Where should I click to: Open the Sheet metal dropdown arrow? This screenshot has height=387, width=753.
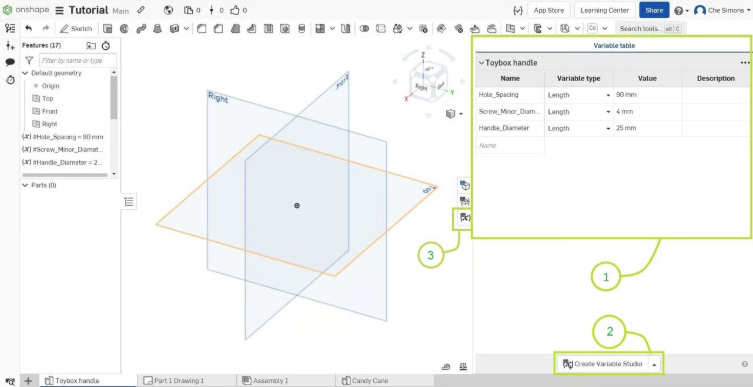point(577,29)
